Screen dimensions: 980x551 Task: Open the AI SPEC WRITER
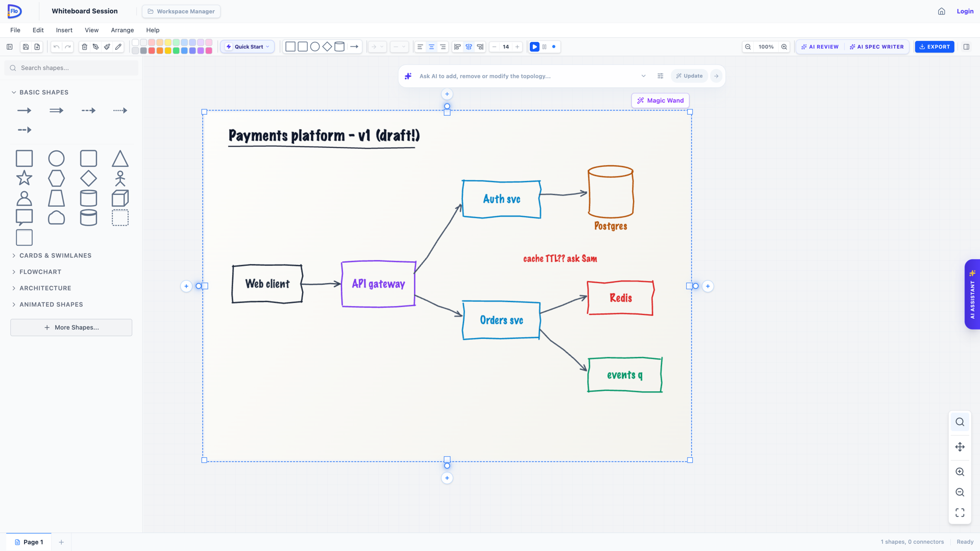[876, 47]
